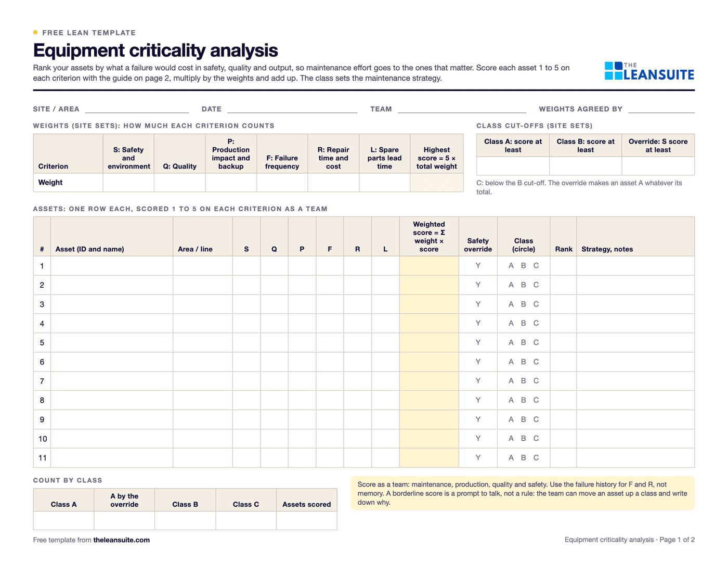The height and width of the screenshot is (563, 728).
Task: Click the 'COUNT BY CLASS' section heading
Action: coord(68,480)
